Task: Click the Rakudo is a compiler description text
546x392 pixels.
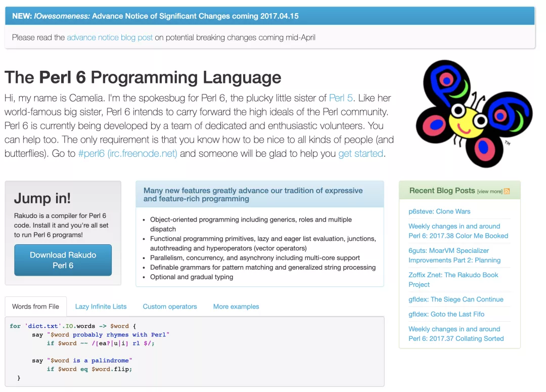Action: [x=61, y=226]
